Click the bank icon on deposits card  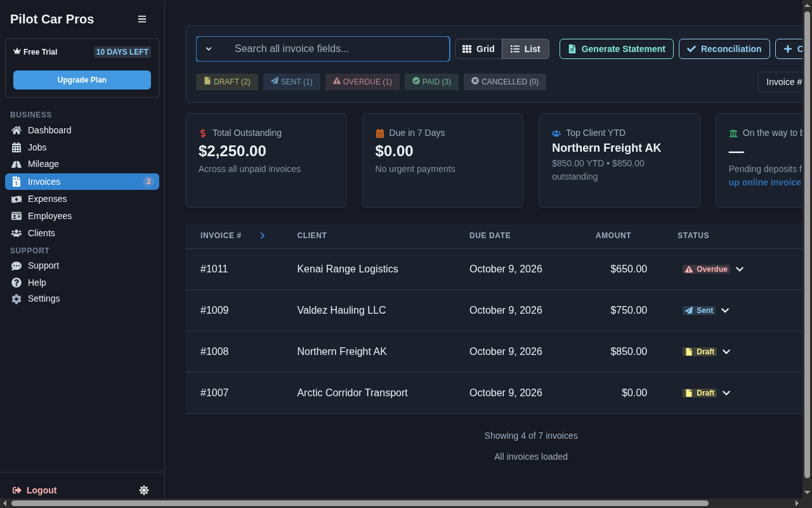733,133
